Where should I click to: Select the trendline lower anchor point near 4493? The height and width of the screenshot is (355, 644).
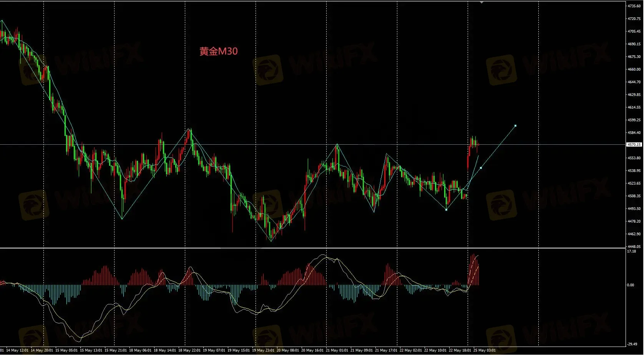click(446, 210)
